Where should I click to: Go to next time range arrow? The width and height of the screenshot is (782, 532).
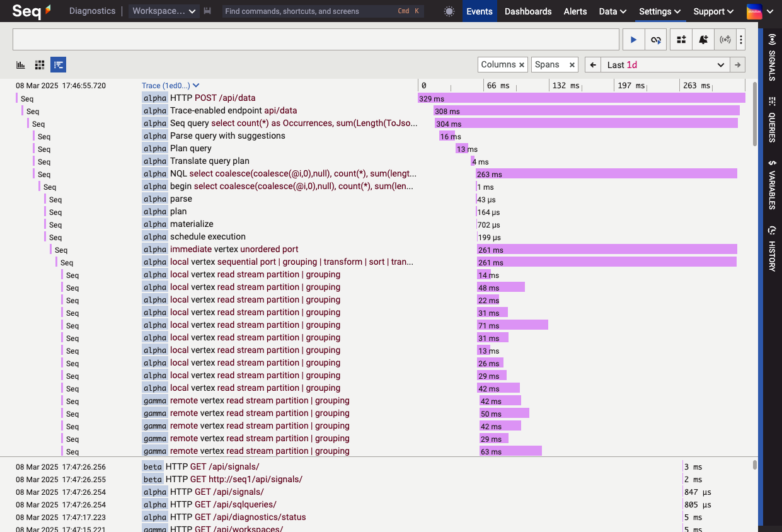pyautogui.click(x=737, y=65)
